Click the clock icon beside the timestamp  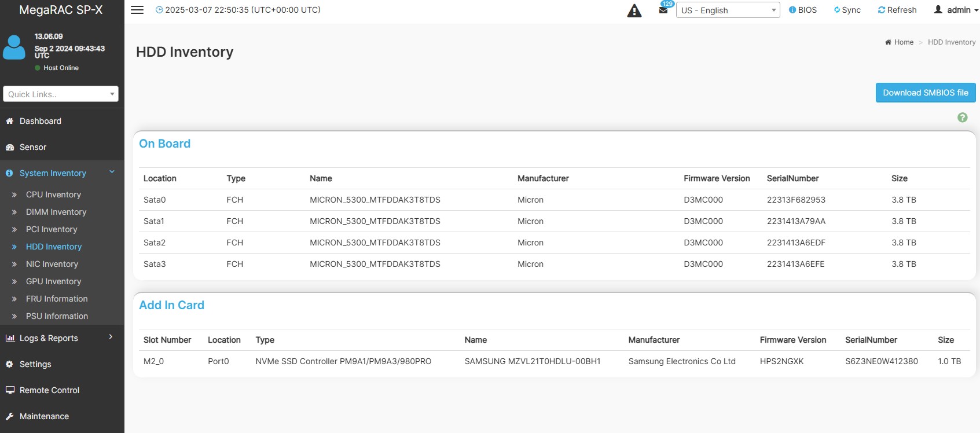[x=159, y=10]
